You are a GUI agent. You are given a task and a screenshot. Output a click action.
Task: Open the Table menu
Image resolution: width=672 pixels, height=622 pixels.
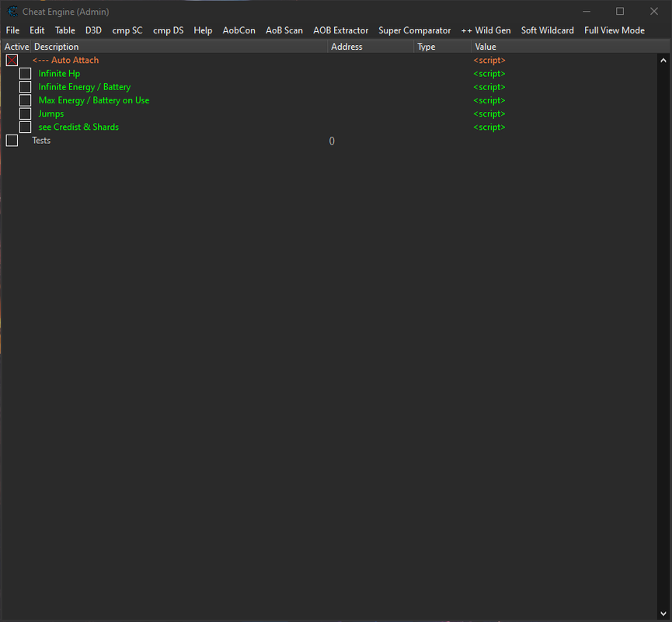[x=64, y=30]
